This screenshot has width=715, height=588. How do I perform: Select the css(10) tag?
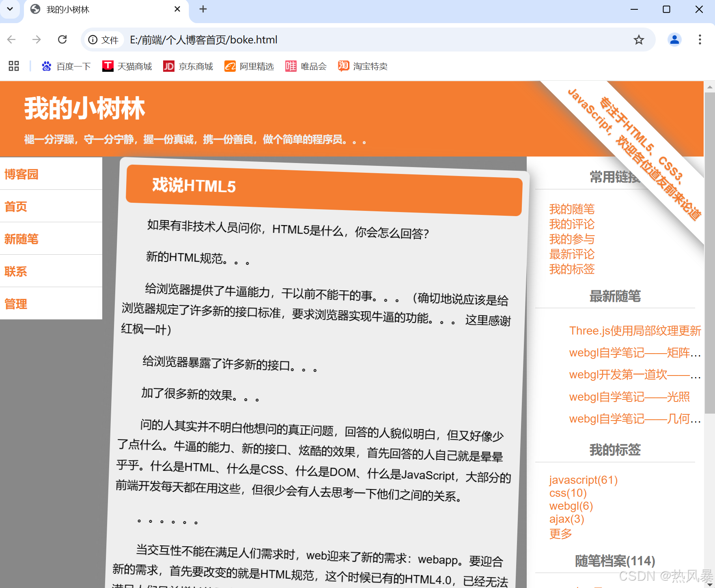point(568,493)
